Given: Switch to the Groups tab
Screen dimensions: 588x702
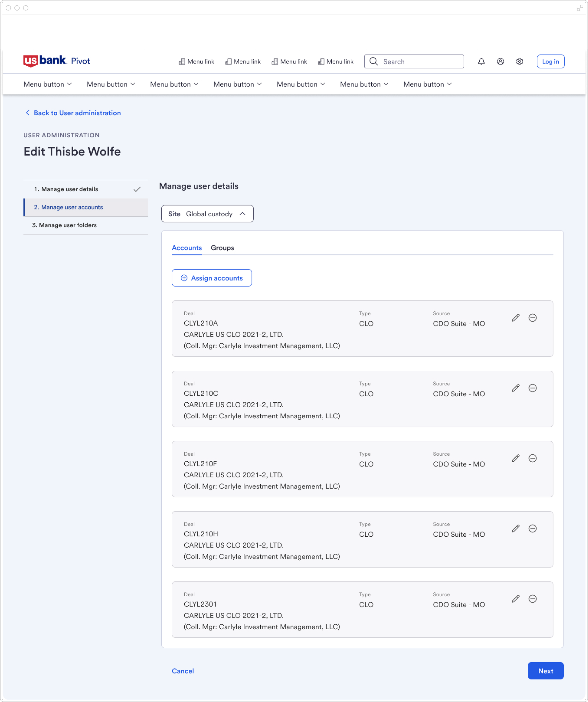Looking at the screenshot, I should (222, 248).
